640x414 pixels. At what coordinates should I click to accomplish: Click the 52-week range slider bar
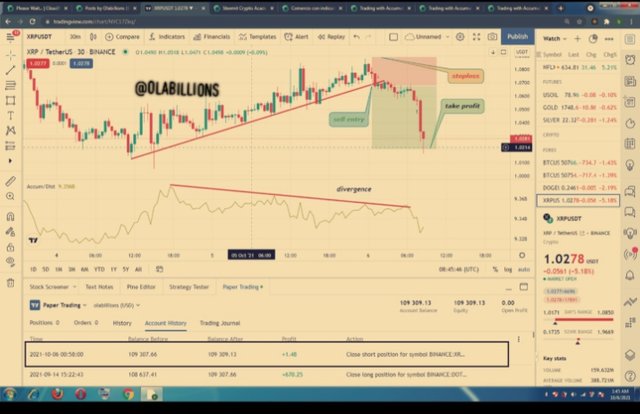click(x=579, y=339)
